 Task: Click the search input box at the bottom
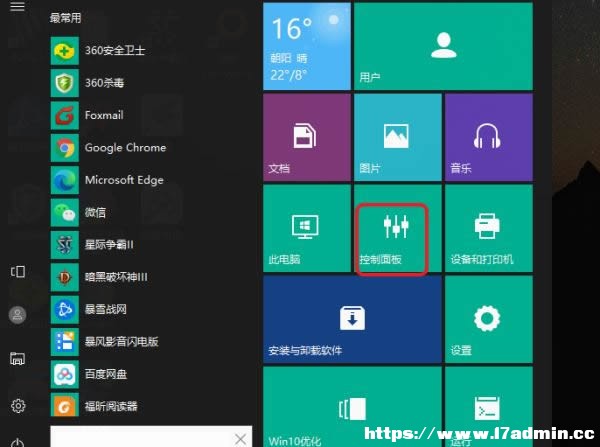tap(151, 436)
